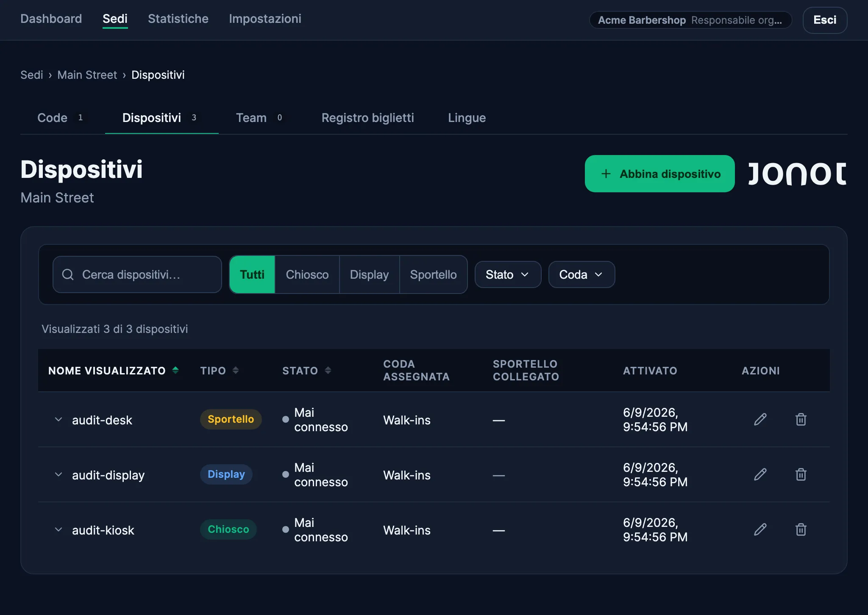Go to Statistiche
Screen dimensions: 868x615
tap(178, 19)
